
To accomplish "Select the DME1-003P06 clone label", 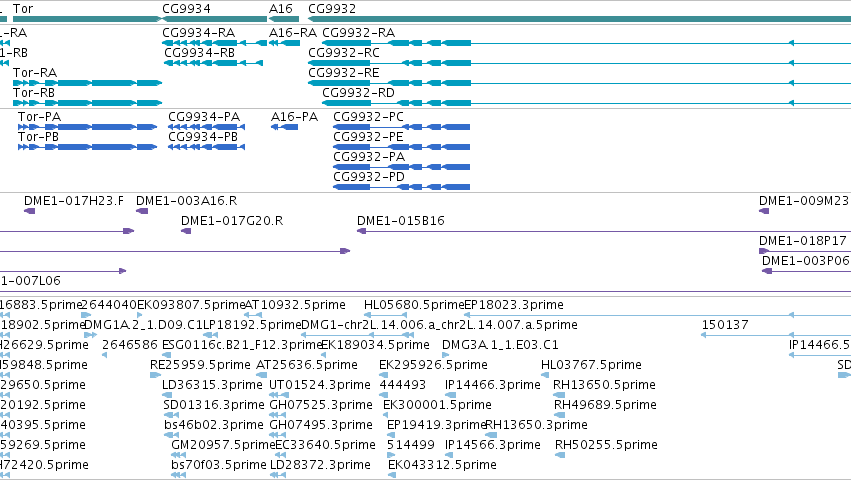I will point(806,261).
